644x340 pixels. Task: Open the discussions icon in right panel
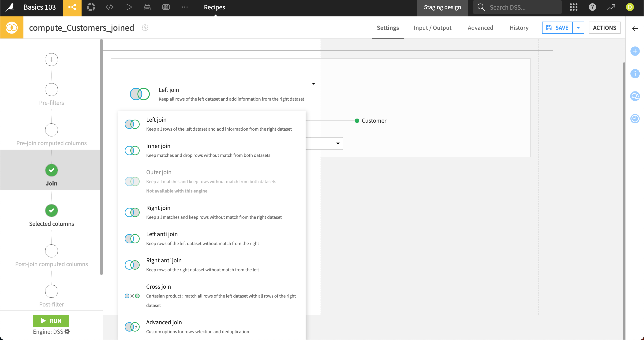tap(635, 96)
